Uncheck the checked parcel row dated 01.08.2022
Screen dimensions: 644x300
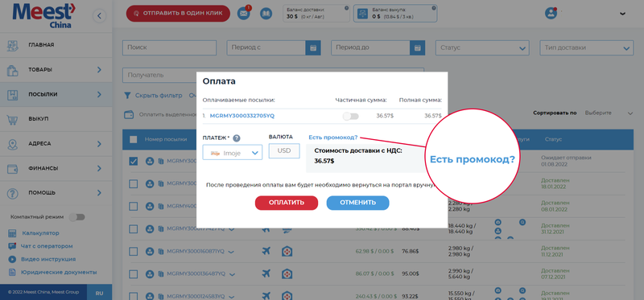pos(133,162)
